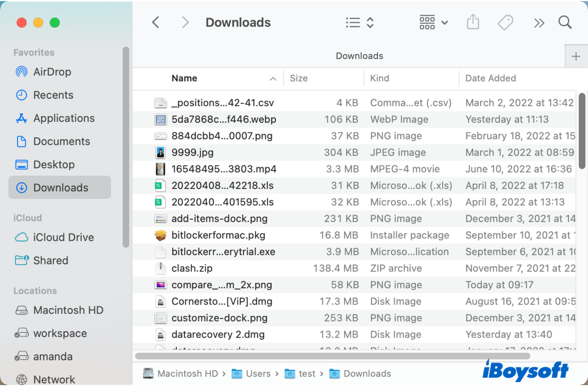Select the clash.zip file
The width and height of the screenshot is (588, 392).
pyautogui.click(x=191, y=268)
